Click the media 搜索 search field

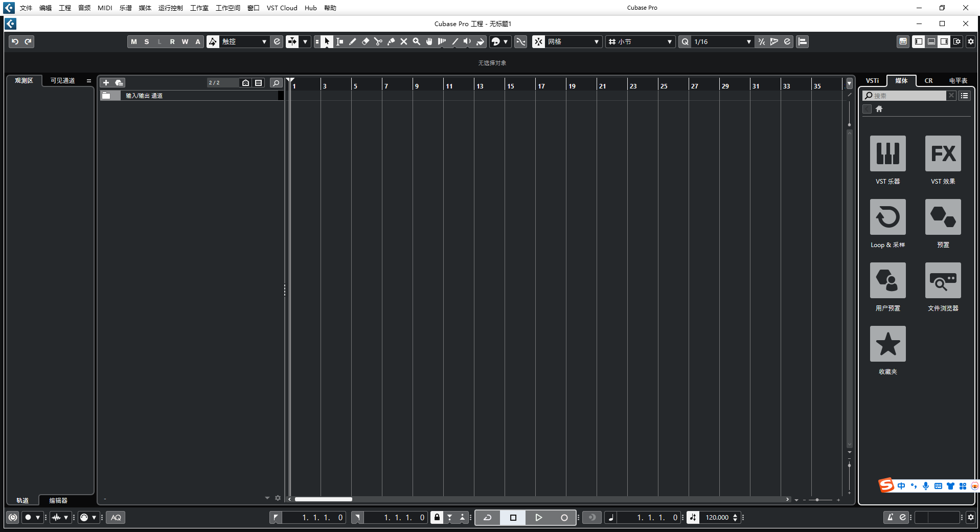pyautogui.click(x=908, y=96)
